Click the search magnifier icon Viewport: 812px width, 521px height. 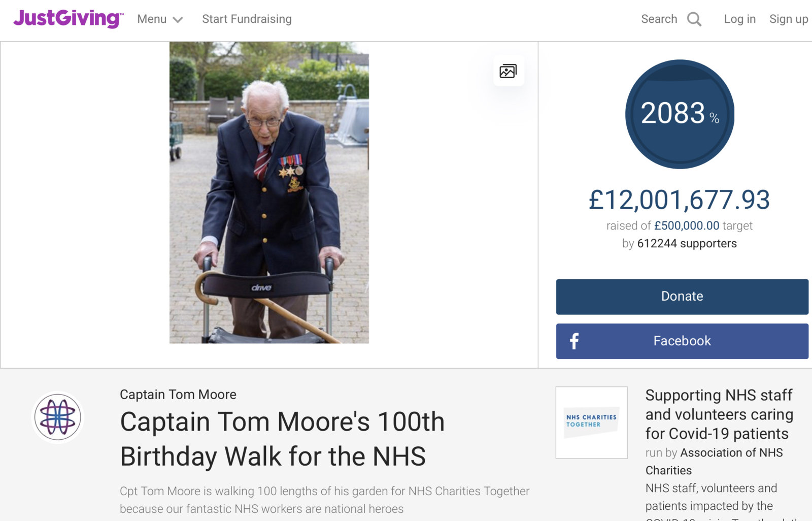(694, 19)
